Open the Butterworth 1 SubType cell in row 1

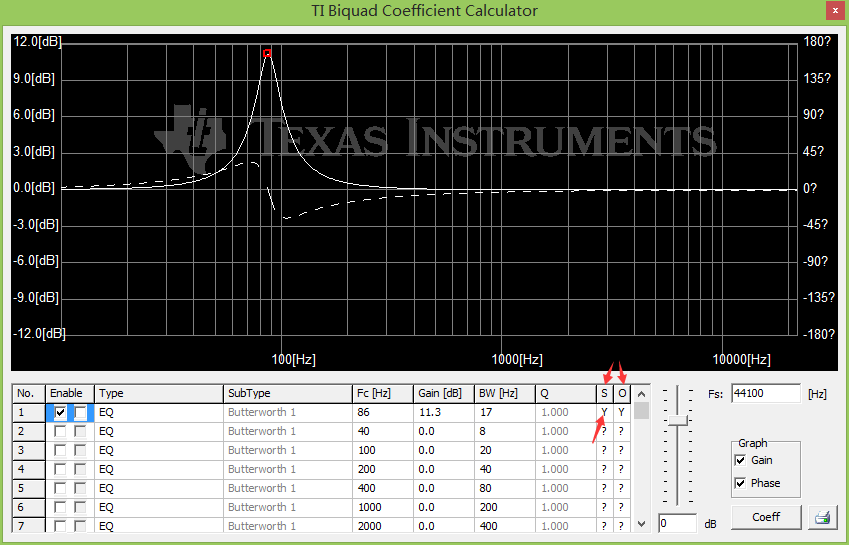pos(288,412)
